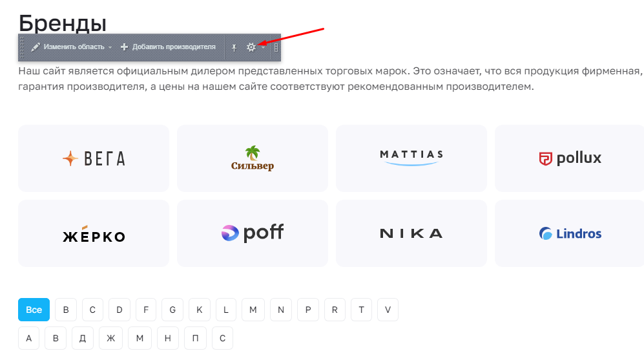Expand the Изменить область dropdown arrow
644x362 pixels.
point(110,48)
